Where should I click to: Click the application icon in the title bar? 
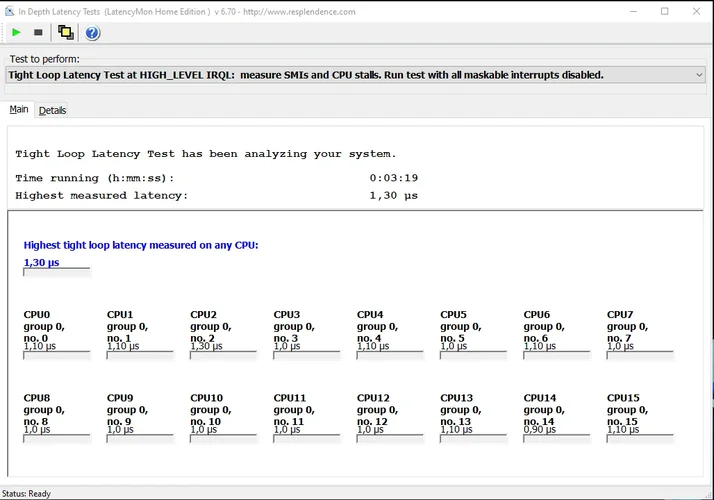pyautogui.click(x=9, y=11)
